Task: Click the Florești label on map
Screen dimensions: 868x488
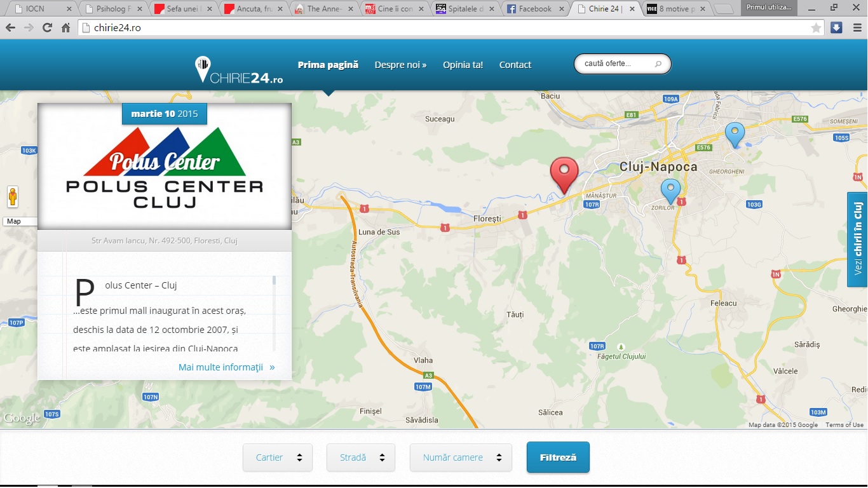Action: click(487, 219)
